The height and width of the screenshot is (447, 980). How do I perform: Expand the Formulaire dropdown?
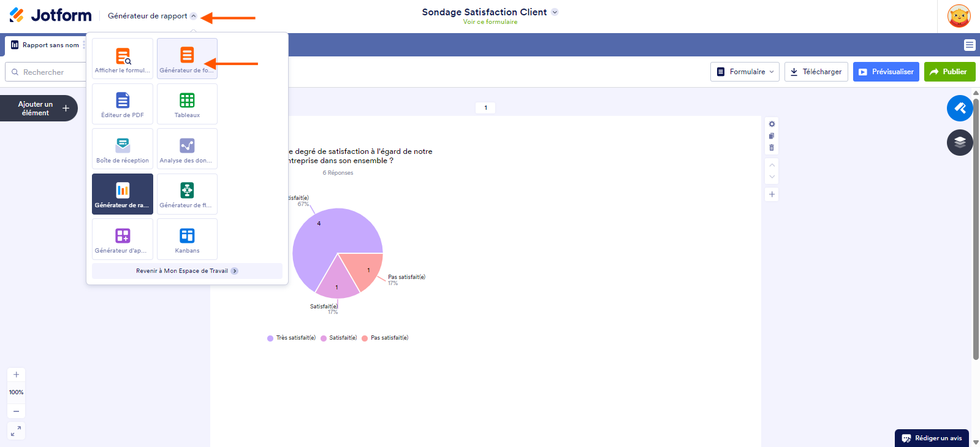[745, 72]
